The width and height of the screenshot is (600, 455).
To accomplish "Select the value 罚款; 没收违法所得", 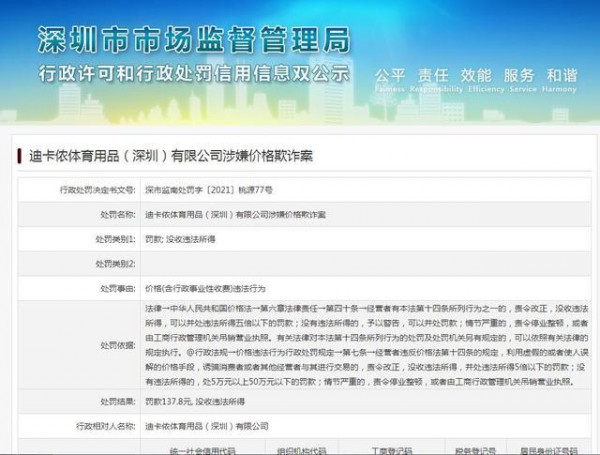I will point(180,239).
